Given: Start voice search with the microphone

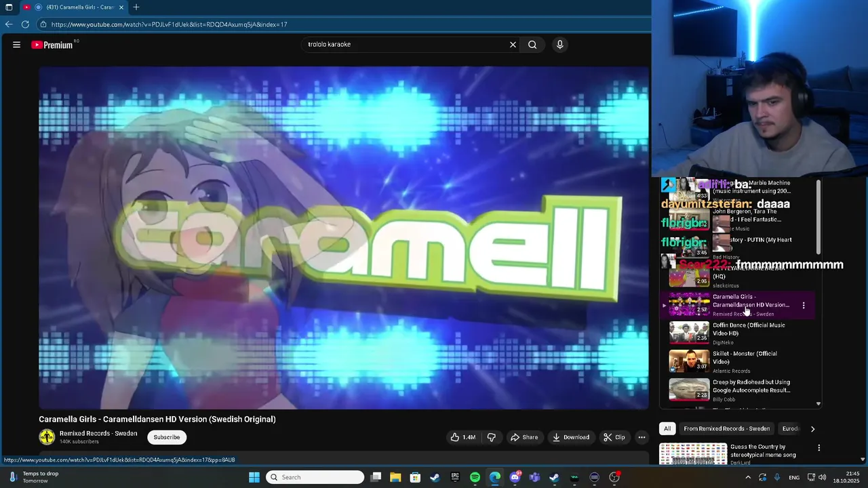Looking at the screenshot, I should [x=559, y=45].
